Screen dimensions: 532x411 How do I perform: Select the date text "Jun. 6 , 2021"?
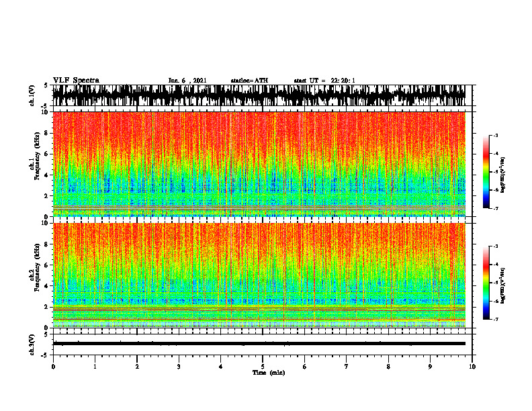point(187,81)
